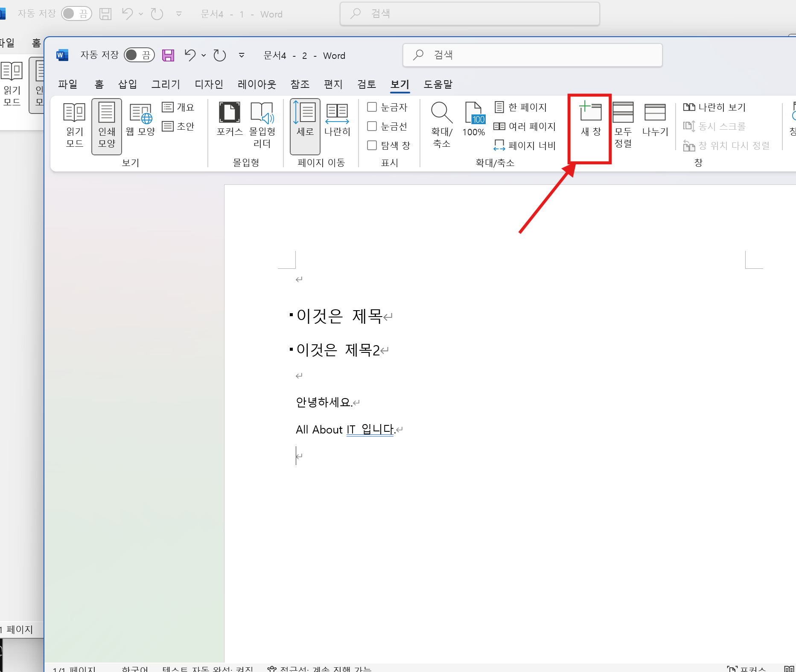This screenshot has height=672, width=796.
Task: Select the View tab (보기)
Action: coord(400,84)
